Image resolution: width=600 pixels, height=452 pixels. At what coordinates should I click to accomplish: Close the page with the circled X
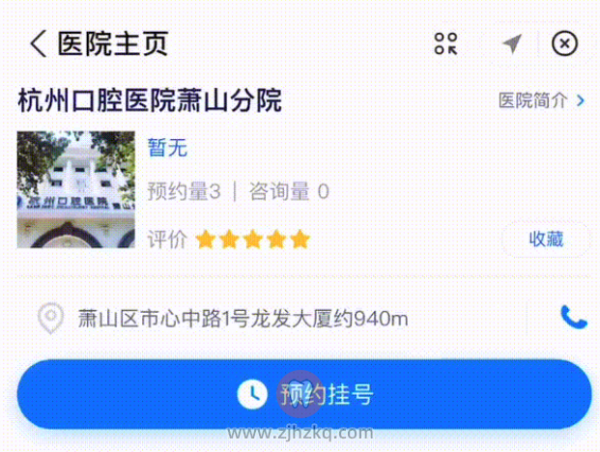(564, 43)
